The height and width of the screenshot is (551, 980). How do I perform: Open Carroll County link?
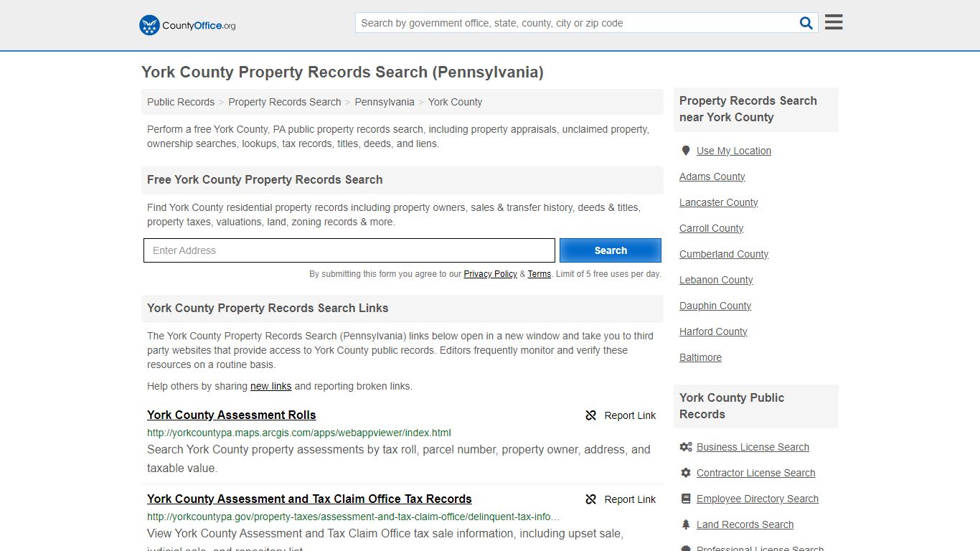click(712, 228)
